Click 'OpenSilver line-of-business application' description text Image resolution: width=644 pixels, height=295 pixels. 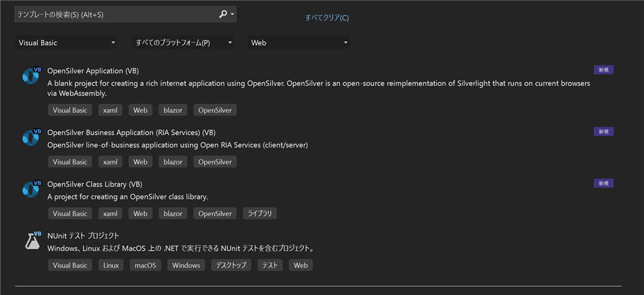[177, 145]
